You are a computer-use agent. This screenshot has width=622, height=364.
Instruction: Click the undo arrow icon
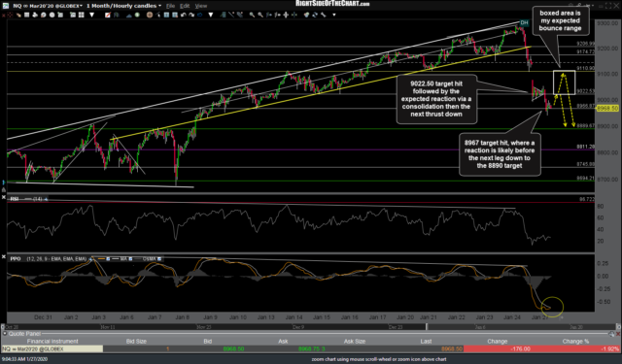point(184,15)
